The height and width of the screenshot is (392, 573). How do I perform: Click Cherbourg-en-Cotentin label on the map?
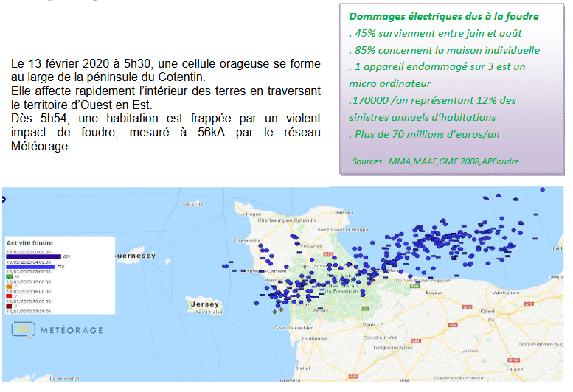(279, 220)
